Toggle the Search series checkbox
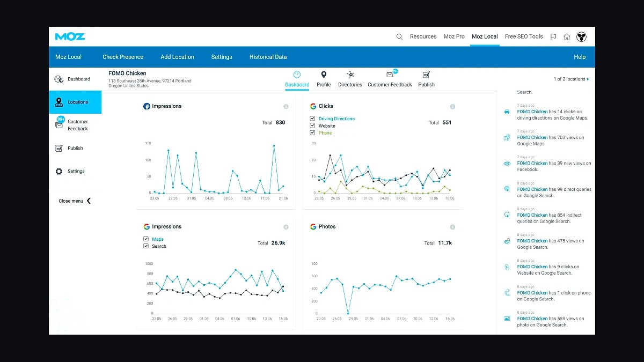Viewport: 644px width, 362px height. coord(146,246)
